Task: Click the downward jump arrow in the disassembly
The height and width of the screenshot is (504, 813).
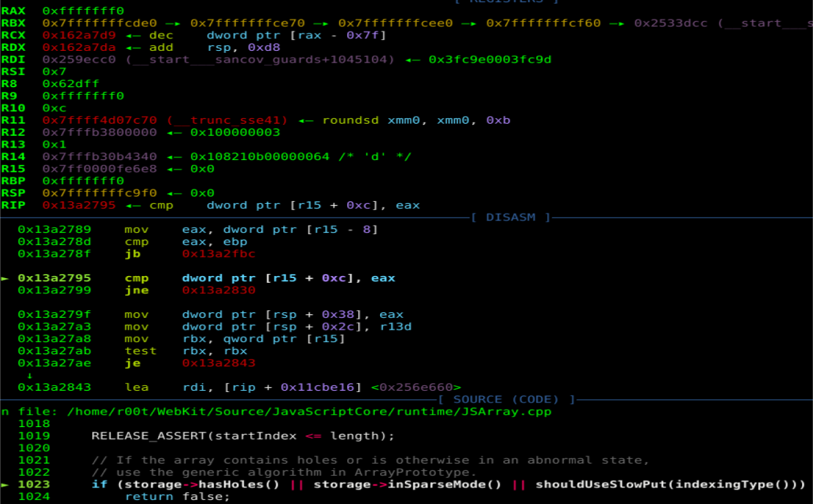Action: (30, 375)
